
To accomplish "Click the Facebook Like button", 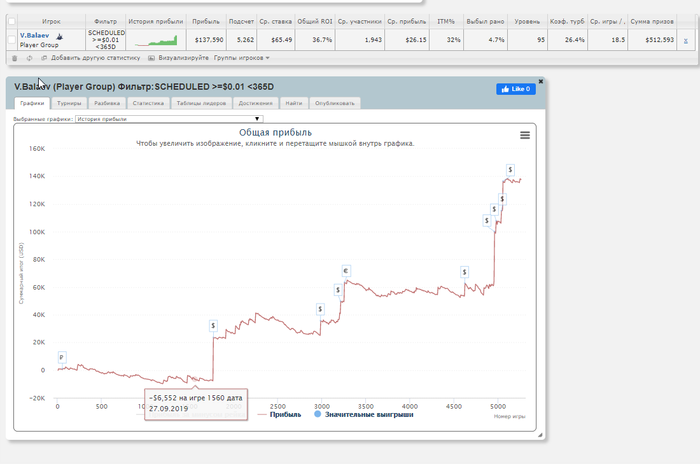I will coord(516,89).
